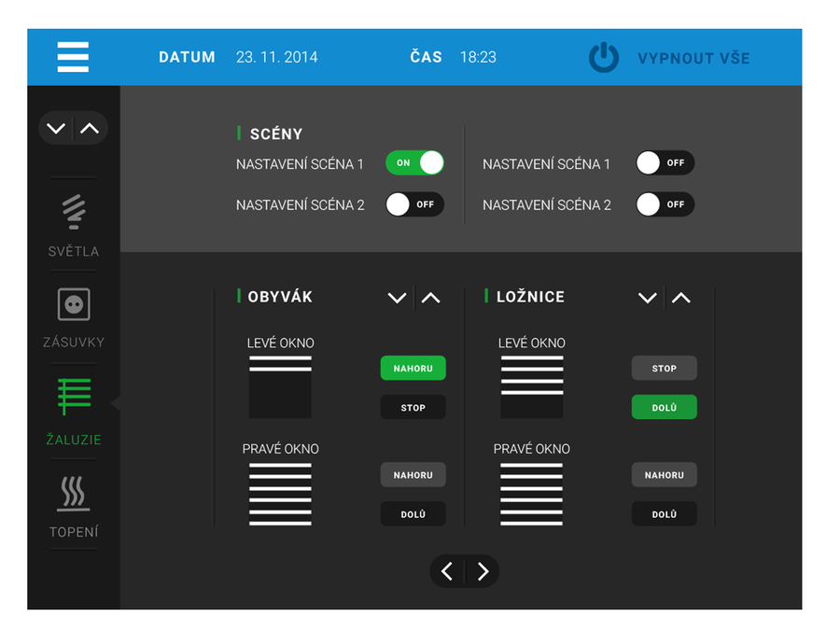Click the Žaluzie label in sidebar
The width and height of the screenshot is (840, 630).
pos(74,440)
